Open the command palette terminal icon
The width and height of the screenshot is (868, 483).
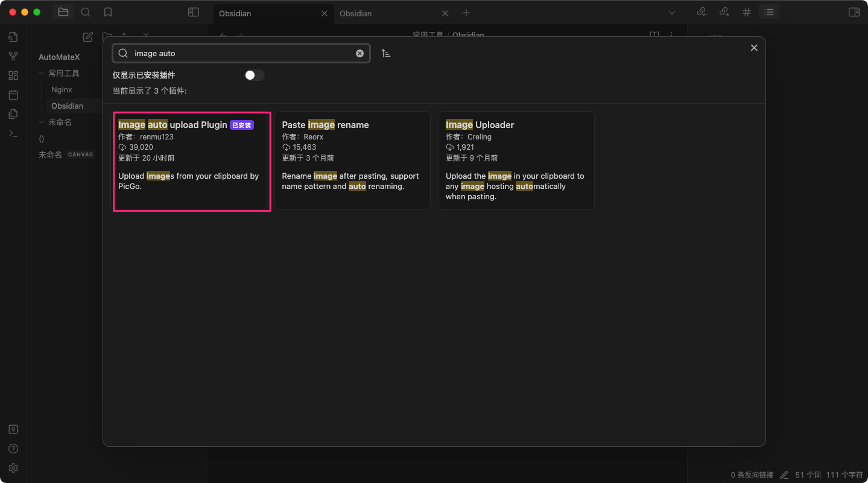13,133
